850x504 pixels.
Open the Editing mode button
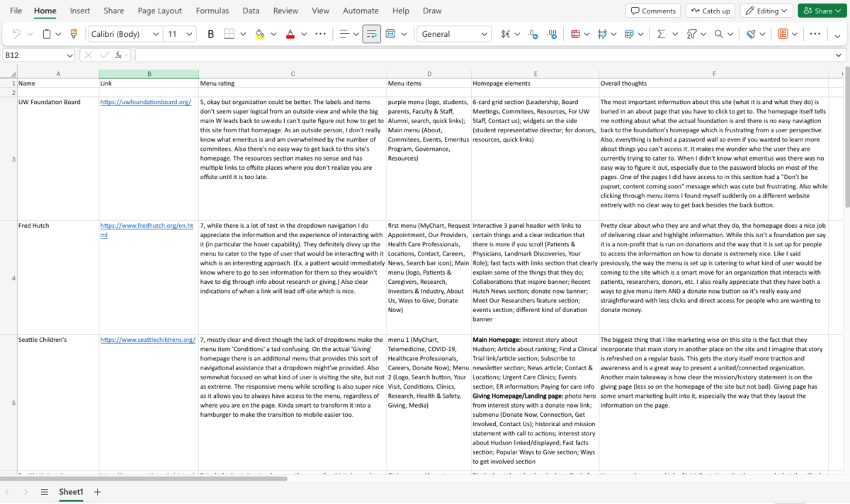point(766,11)
